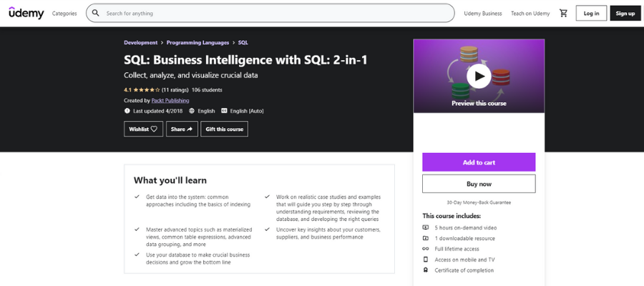Click Use your database item
644x286 pixels.
coord(198,259)
